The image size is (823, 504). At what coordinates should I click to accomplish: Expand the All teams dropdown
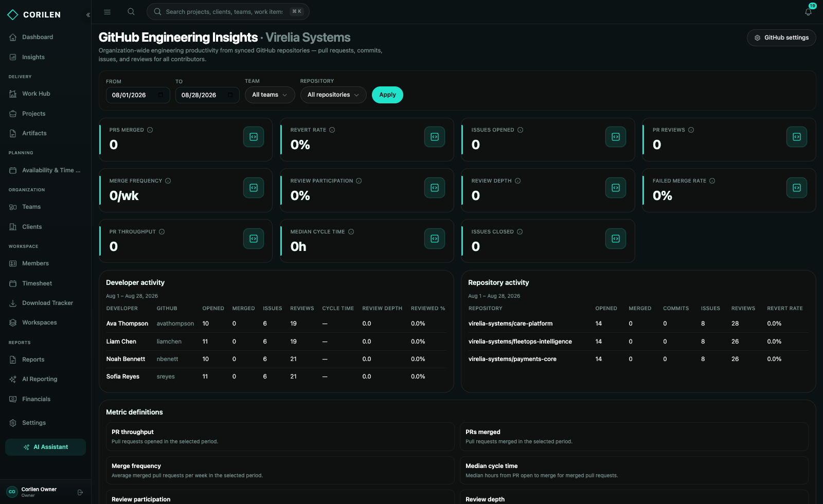[270, 95]
